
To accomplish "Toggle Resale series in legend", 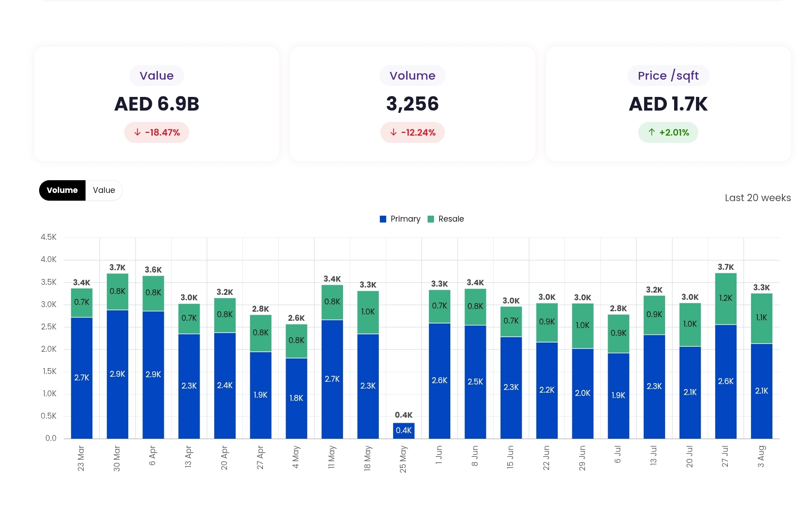I will pos(446,219).
